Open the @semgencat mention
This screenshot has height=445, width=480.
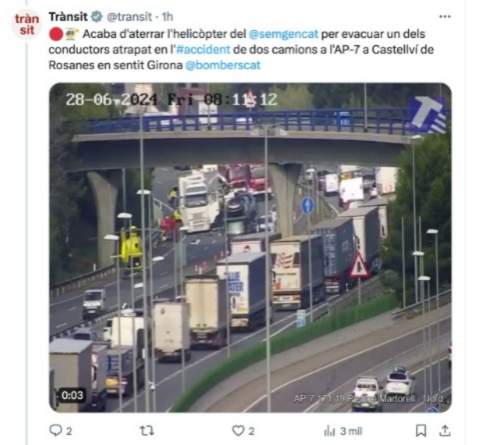(284, 34)
